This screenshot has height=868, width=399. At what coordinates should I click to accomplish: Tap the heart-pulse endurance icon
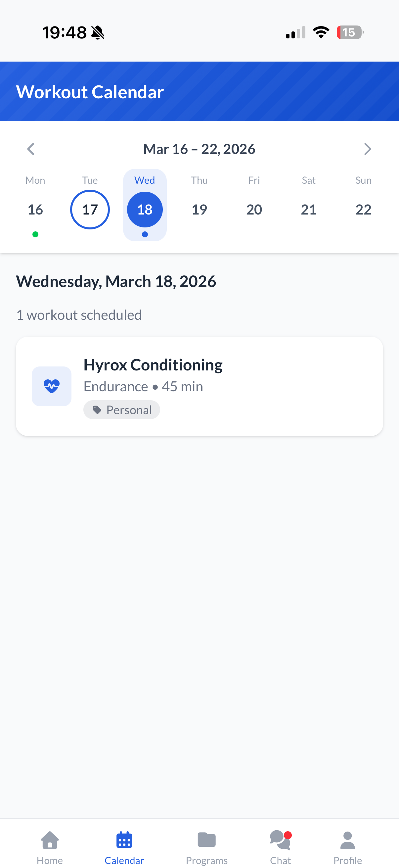coord(52,386)
